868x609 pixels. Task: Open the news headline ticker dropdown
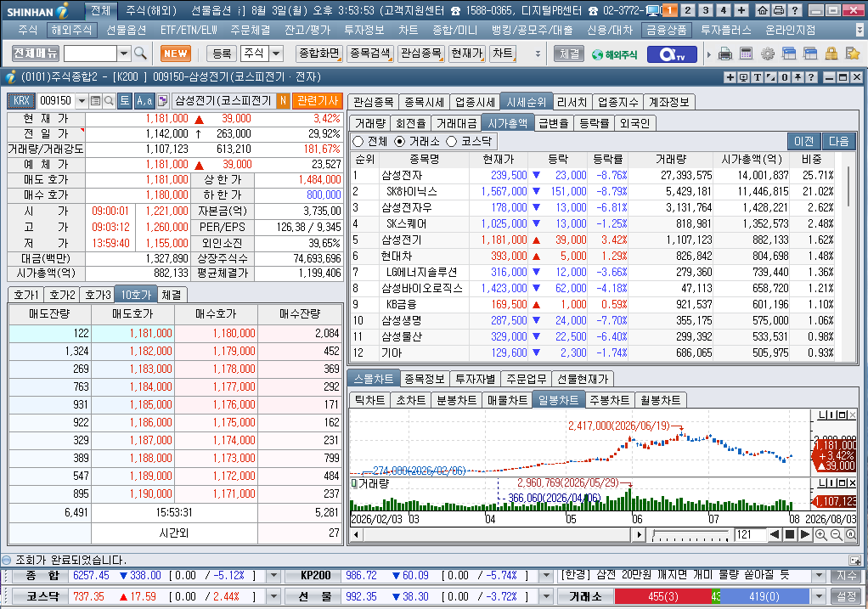820,576
